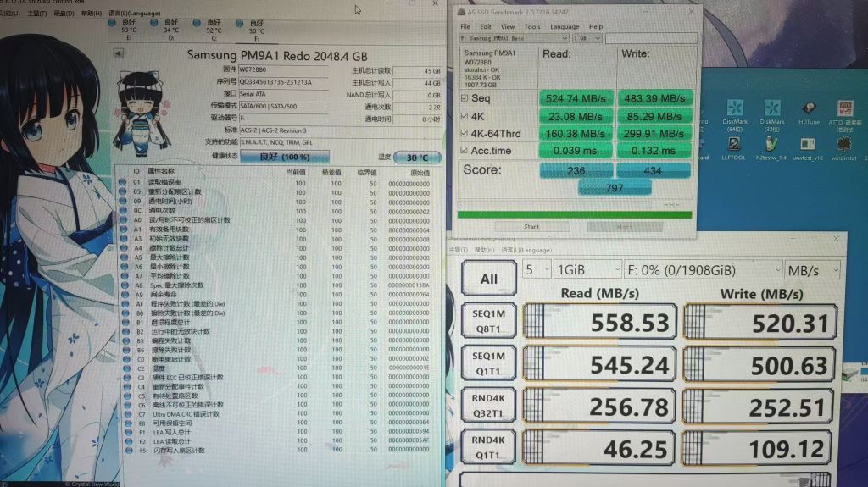The width and height of the screenshot is (868, 487).
Task: Click serial number field QQ3345613735-231213A
Action: pos(284,82)
